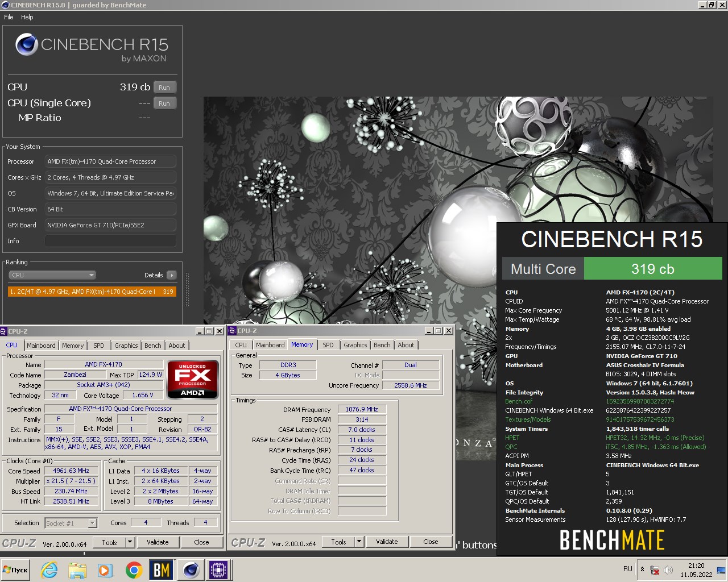Switch to Memory tab in left CPU-Z
The width and height of the screenshot is (728, 582).
click(x=73, y=346)
